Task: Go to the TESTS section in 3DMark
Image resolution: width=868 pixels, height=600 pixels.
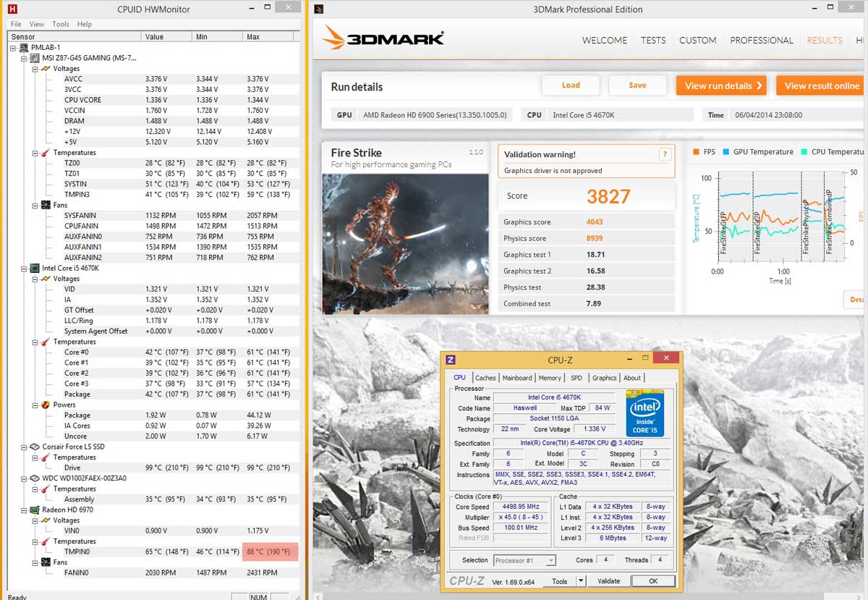Action: (x=653, y=41)
